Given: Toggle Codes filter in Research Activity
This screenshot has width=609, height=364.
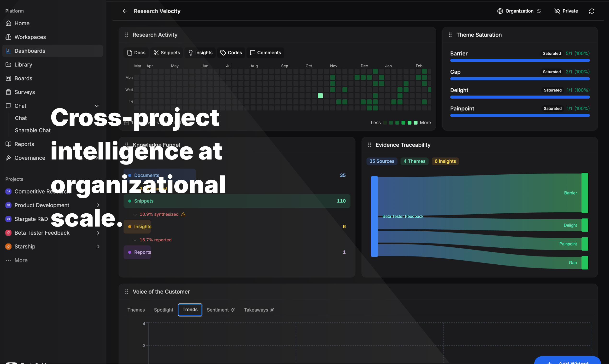Looking at the screenshot, I should pyautogui.click(x=231, y=53).
